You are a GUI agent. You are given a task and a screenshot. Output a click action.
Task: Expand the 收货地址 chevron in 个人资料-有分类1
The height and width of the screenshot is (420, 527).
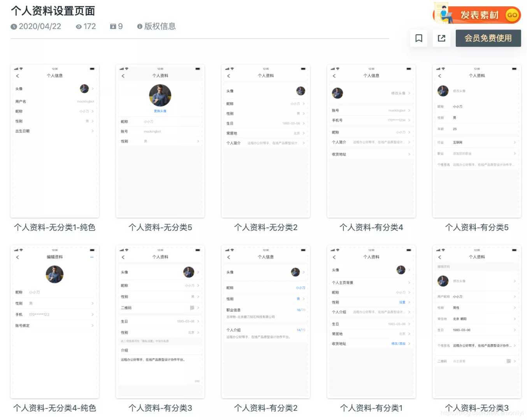coord(409,343)
